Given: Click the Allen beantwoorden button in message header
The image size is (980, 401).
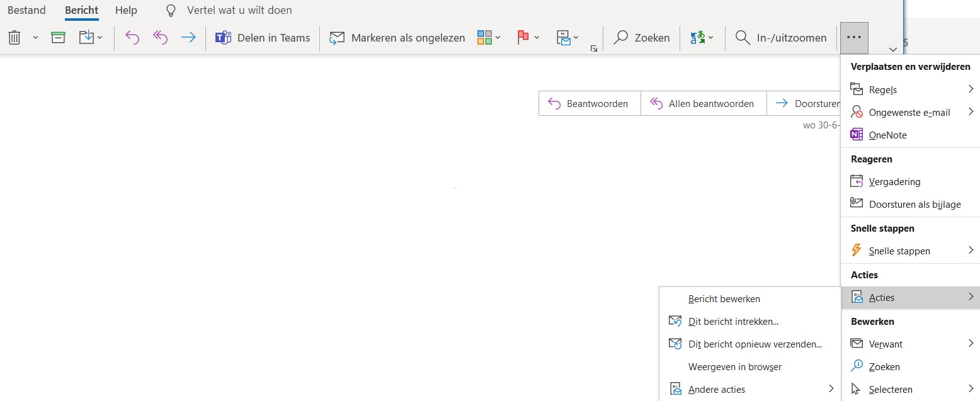Looking at the screenshot, I should 703,104.
